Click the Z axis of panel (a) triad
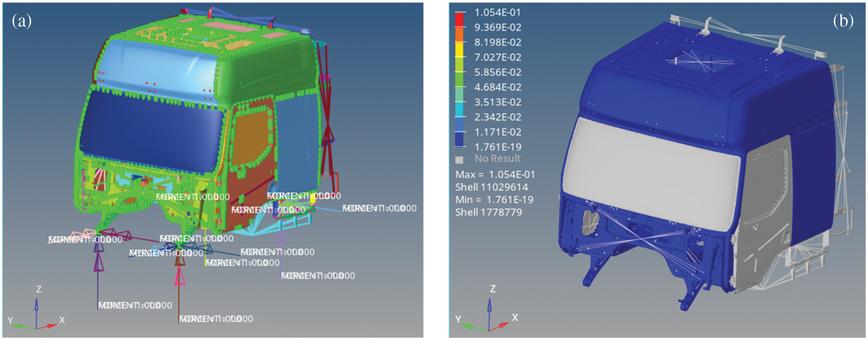The width and height of the screenshot is (868, 340). [37, 307]
